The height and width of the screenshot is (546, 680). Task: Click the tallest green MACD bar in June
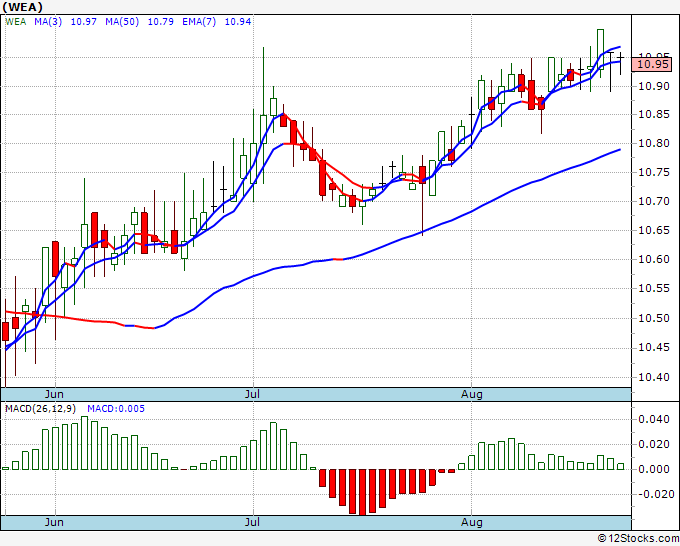[x=85, y=443]
